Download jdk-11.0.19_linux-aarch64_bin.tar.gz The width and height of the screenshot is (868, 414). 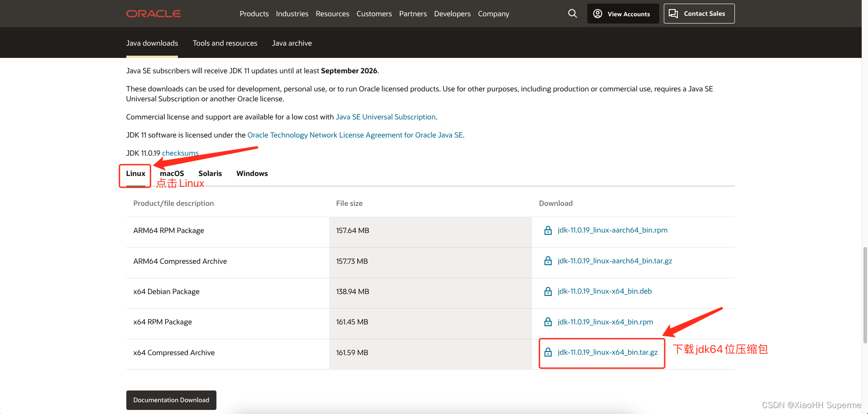click(615, 261)
